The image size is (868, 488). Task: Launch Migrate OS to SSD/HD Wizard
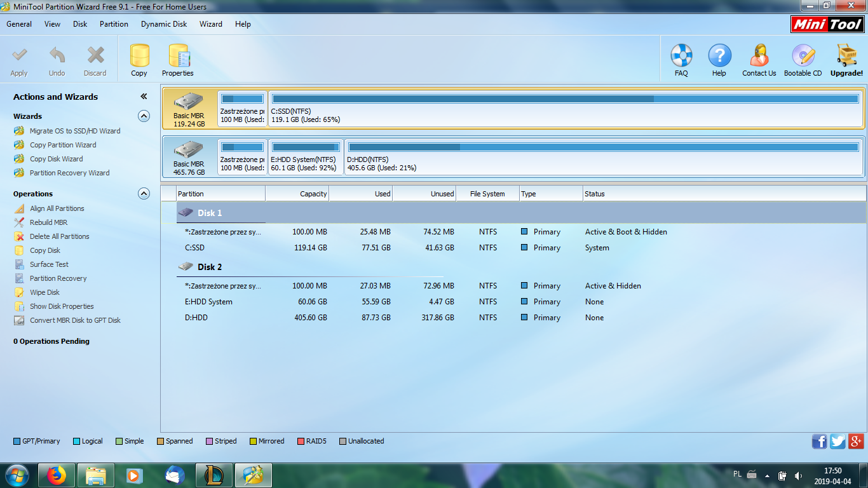75,131
